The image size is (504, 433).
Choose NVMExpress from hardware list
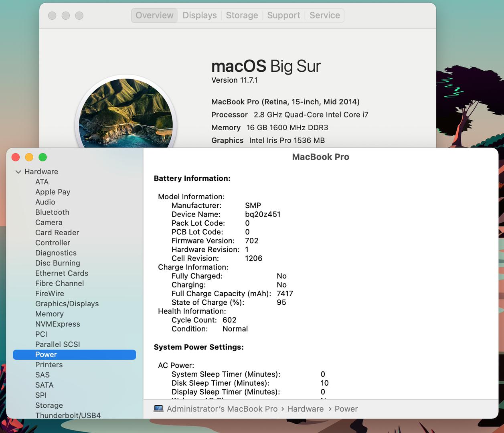point(58,324)
